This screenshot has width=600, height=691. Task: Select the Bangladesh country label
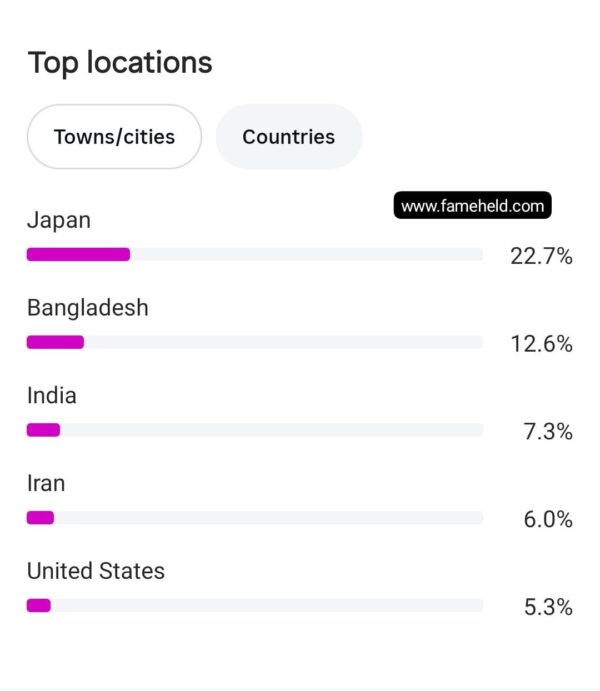coord(88,308)
